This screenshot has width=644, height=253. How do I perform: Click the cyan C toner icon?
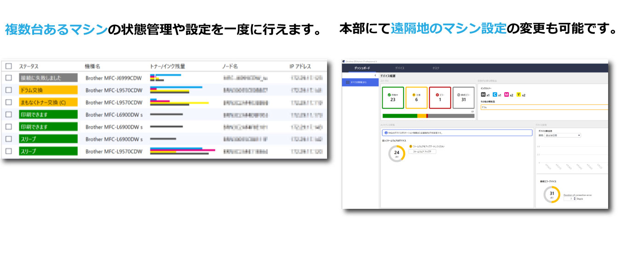tap(495, 95)
